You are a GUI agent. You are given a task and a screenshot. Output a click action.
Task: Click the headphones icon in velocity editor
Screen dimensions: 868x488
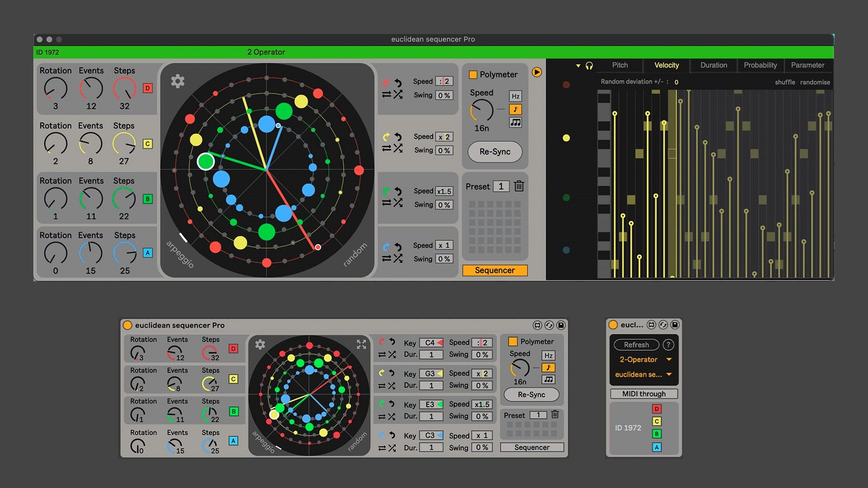[589, 66]
